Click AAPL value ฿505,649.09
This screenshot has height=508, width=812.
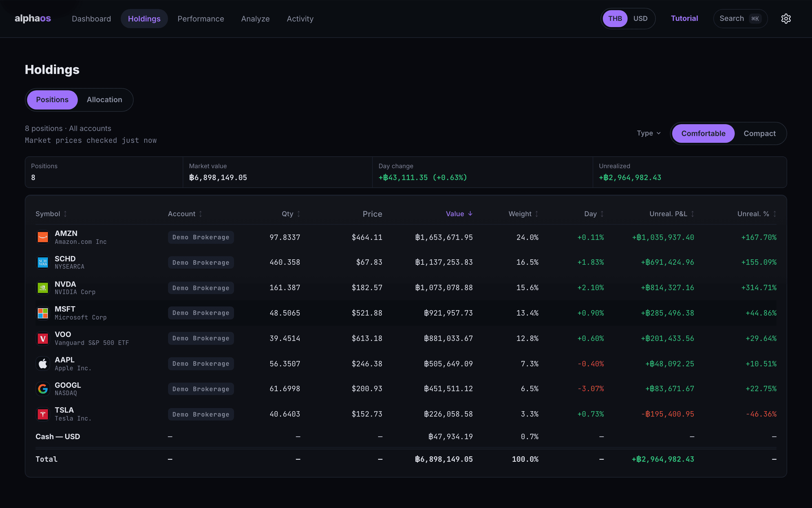[x=448, y=364]
